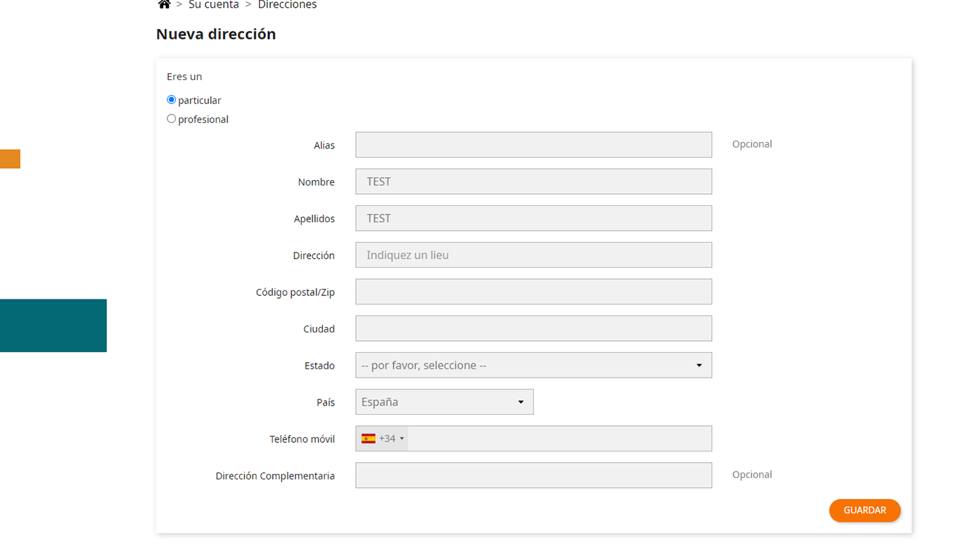The image size is (980, 554).
Task: Focus the Ciudad input field
Action: (x=533, y=328)
